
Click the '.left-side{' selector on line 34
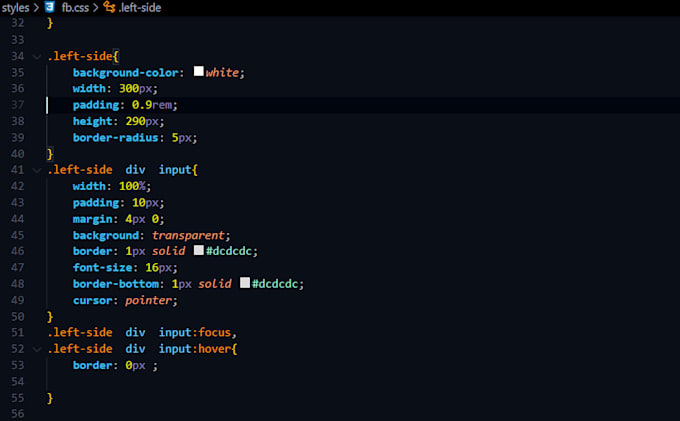coord(83,56)
